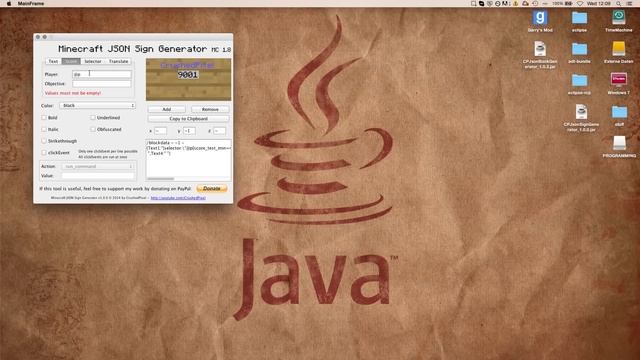The height and width of the screenshot is (360, 640).
Task: Click the Time Machine menu bar icon
Action: point(535,3)
